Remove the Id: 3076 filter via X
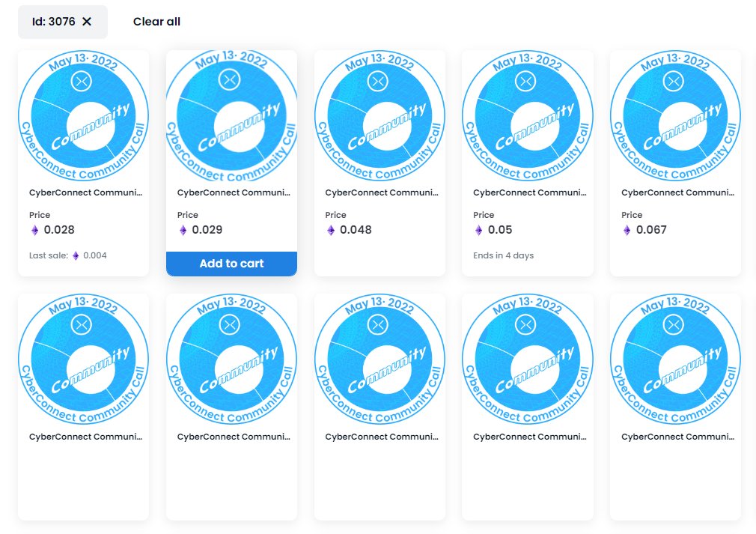The height and width of the screenshot is (534, 756). [87, 22]
